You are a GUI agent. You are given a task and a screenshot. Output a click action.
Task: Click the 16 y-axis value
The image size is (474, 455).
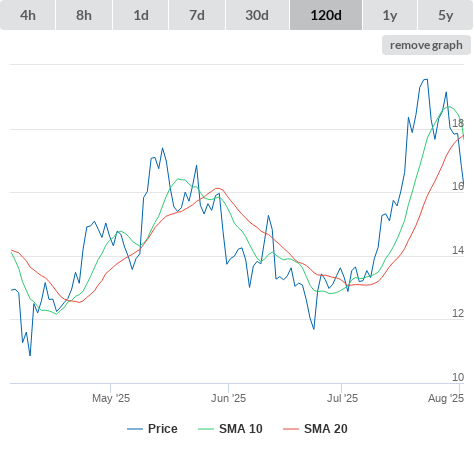(x=458, y=186)
